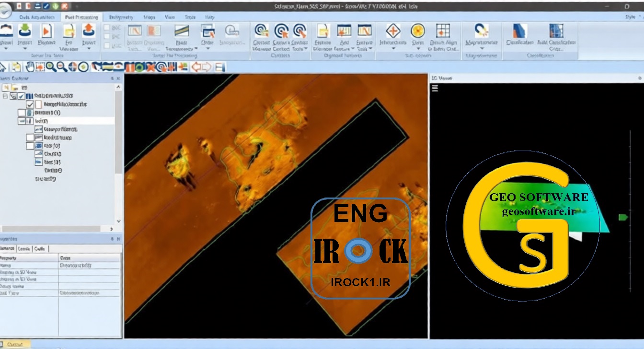Switch to the View ribbon tab
This screenshot has width=644, height=349.
coord(170,17)
